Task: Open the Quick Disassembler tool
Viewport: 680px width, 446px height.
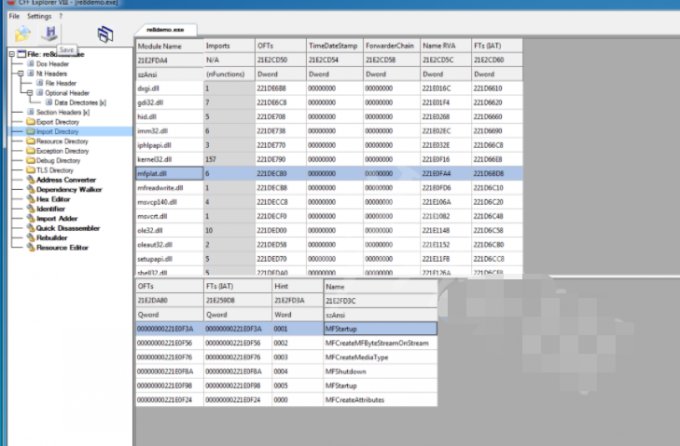Action: [71, 227]
